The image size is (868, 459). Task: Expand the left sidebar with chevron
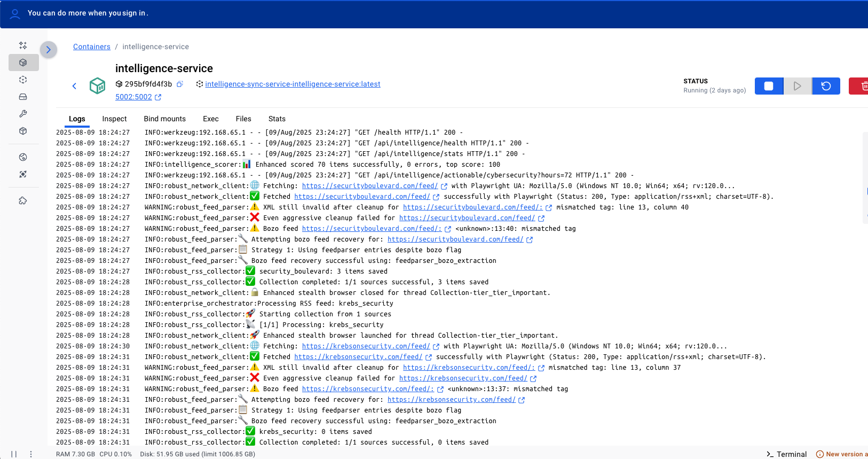(48, 50)
